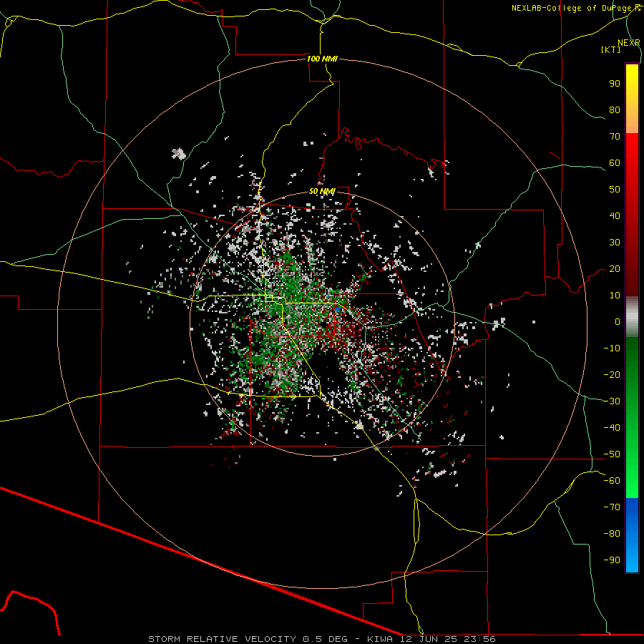The width and height of the screenshot is (644, 644).
Task: Click the KT units label above the scale
Action: 611,49
